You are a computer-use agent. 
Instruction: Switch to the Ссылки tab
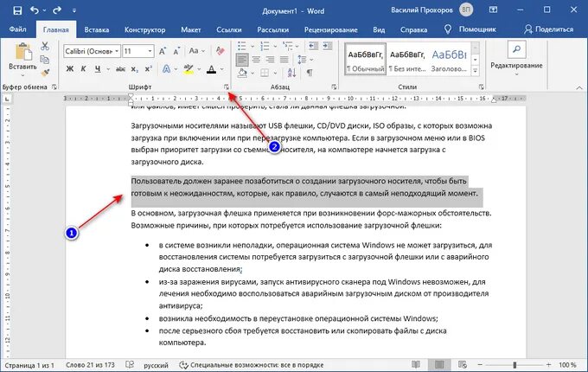click(229, 29)
